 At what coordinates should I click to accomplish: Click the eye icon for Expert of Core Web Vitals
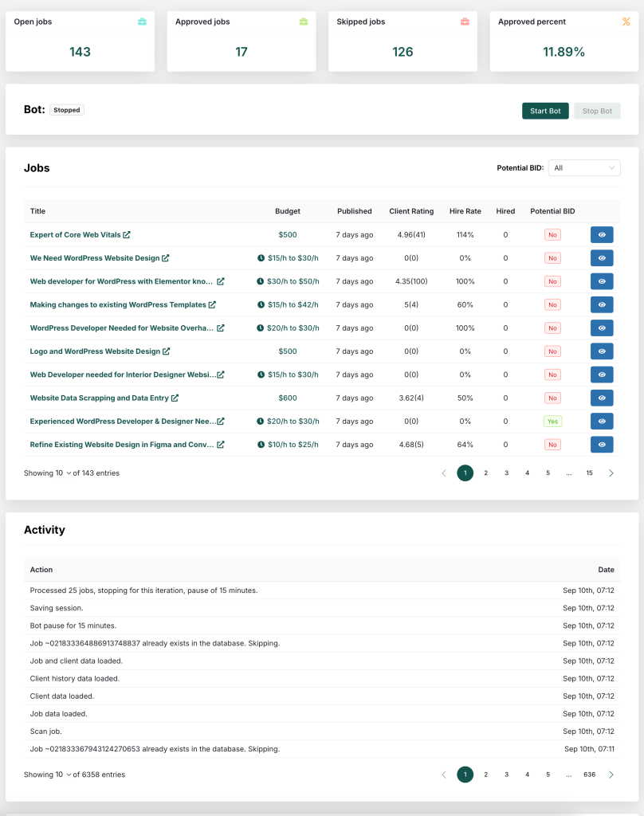pos(602,235)
